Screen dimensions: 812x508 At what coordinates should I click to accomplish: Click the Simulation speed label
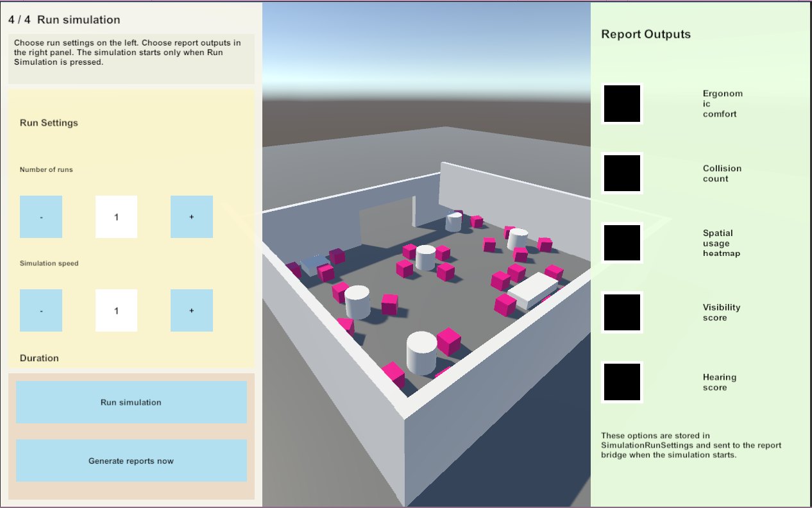pos(49,264)
